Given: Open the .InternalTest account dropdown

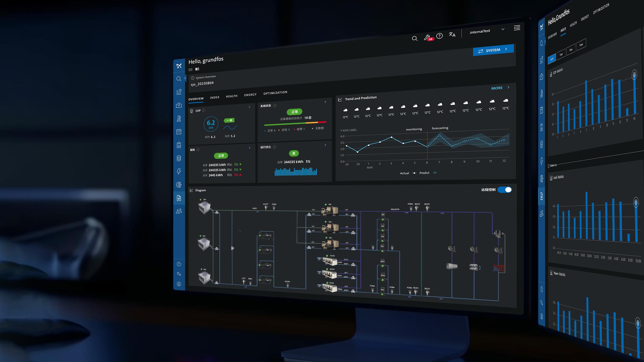Looking at the screenshot, I should coord(487,30).
